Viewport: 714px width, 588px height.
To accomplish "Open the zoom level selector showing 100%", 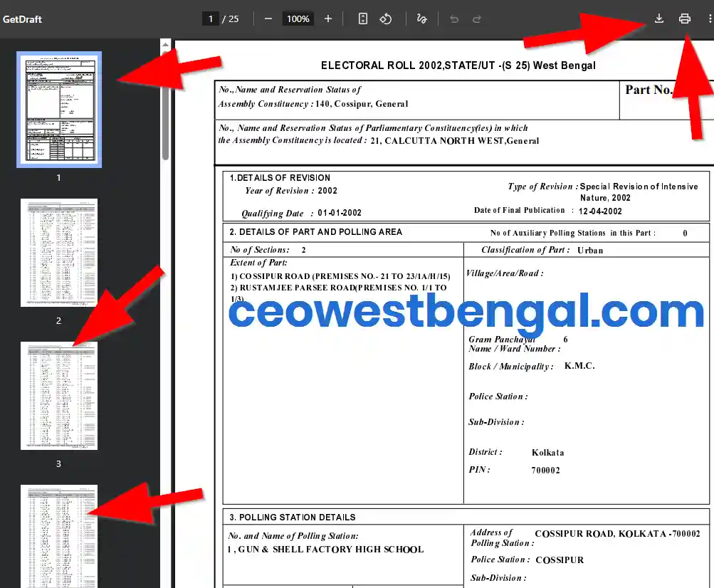I will tap(298, 19).
